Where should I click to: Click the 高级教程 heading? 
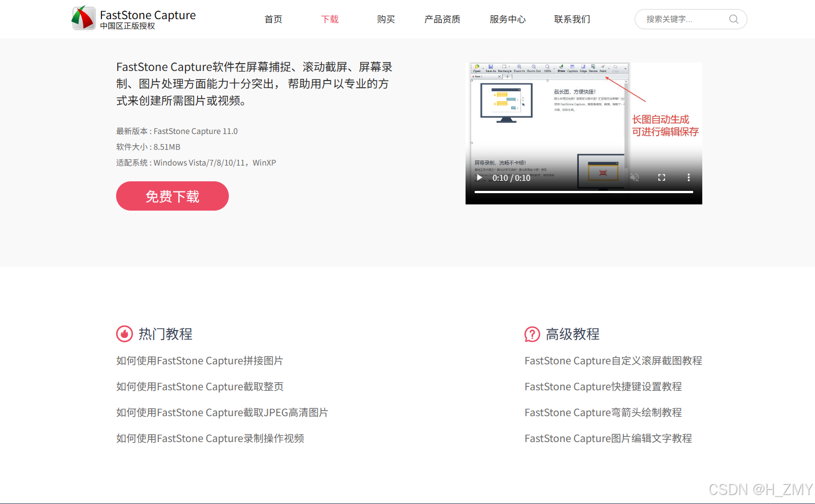573,334
